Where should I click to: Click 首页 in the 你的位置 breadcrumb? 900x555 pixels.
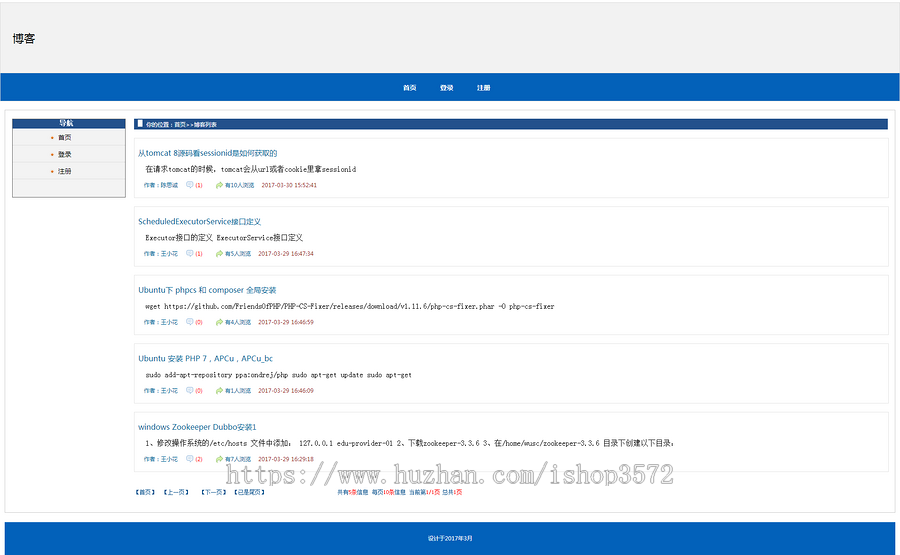pyautogui.click(x=180, y=124)
